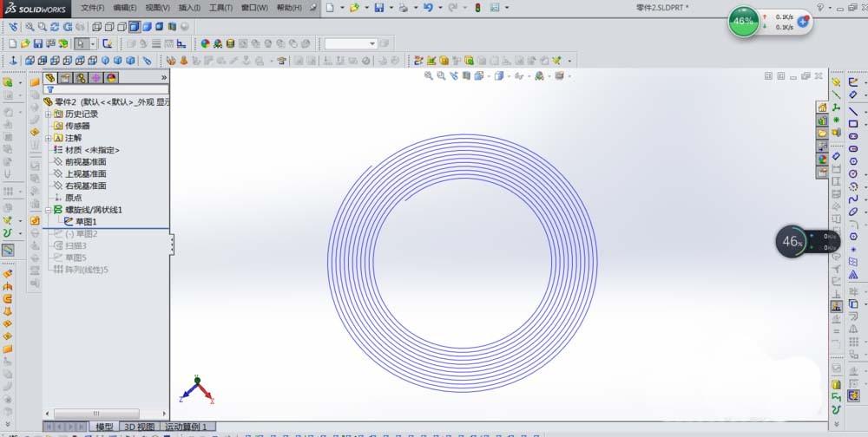This screenshot has height=437, width=868.
Task: Open the 工具(T) menu
Action: click(220, 8)
